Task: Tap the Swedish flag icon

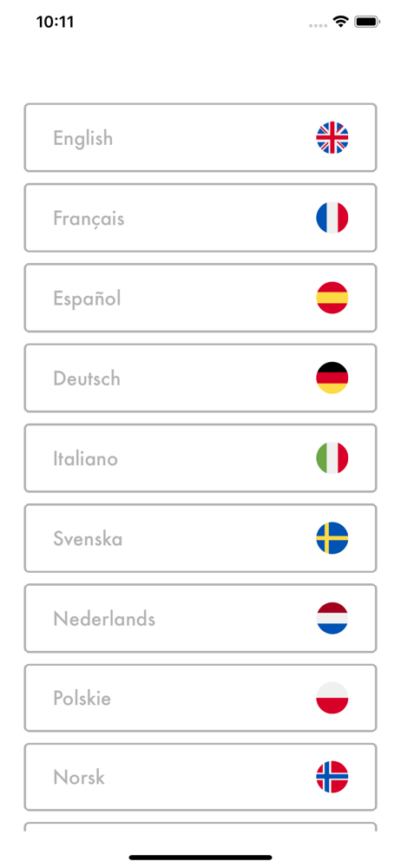Action: pos(332,538)
